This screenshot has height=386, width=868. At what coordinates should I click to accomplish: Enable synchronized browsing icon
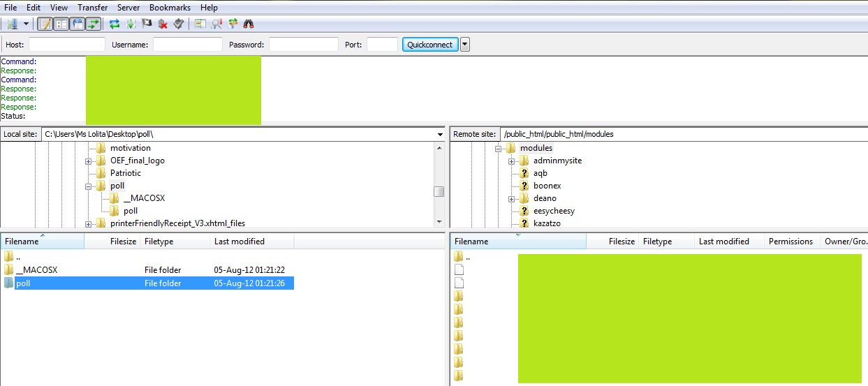coord(233,24)
